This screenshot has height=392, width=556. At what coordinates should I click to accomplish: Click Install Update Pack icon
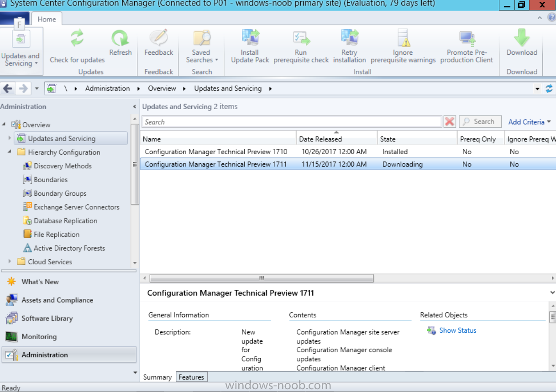(x=250, y=38)
